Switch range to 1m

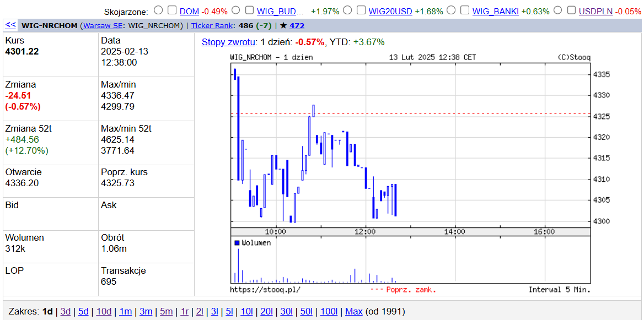point(125,311)
